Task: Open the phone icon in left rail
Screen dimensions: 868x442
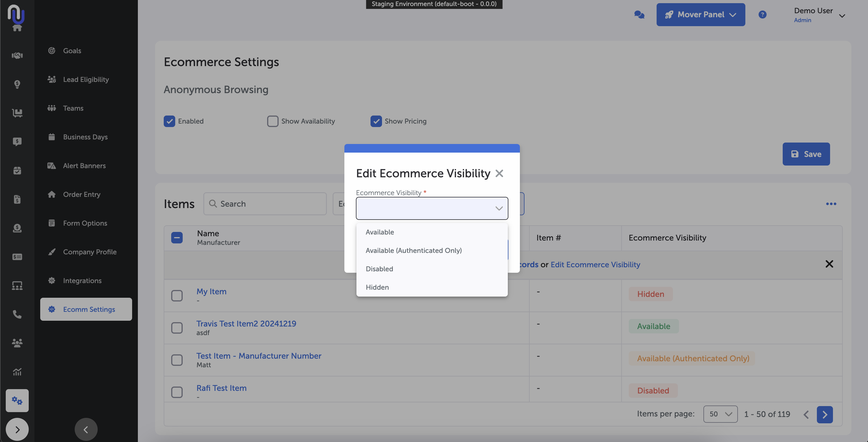Action: click(x=17, y=314)
